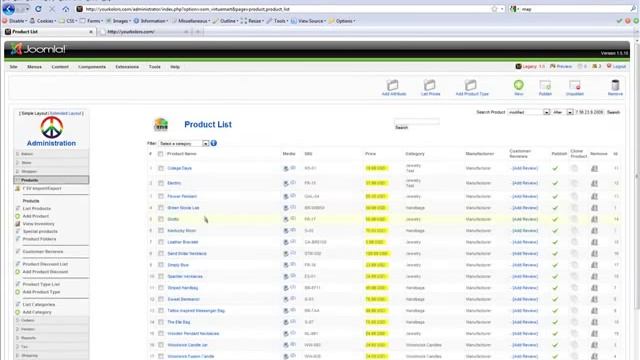Expand the Reports section in sidebar
The height and width of the screenshot is (360, 640).
pyautogui.click(x=51, y=338)
